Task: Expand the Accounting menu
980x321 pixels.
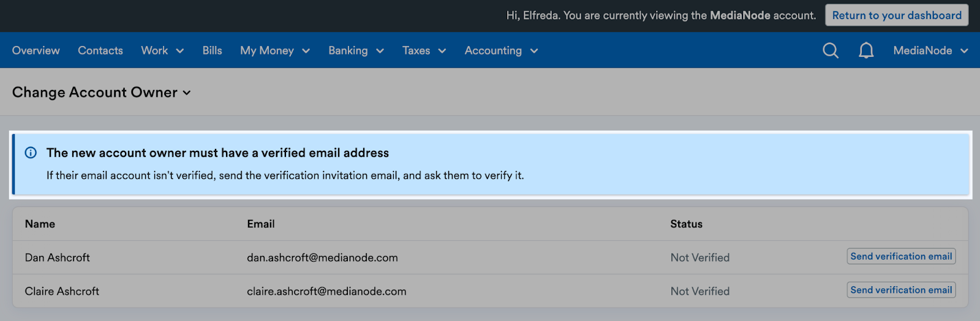Action: (x=501, y=50)
